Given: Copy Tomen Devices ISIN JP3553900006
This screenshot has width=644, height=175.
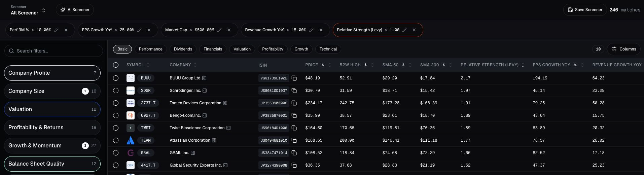Looking at the screenshot, I should point(294,103).
